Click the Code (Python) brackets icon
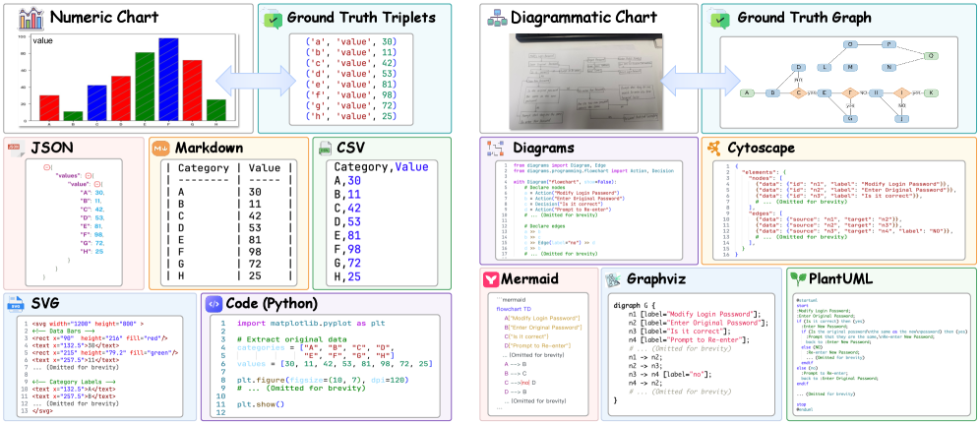 (x=214, y=304)
